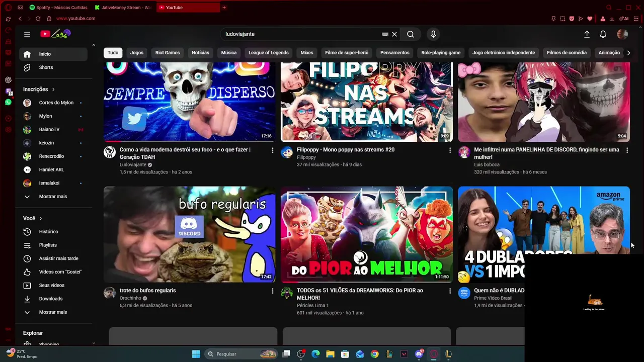Screen dimensions: 644x362
Task: Open YouTube notifications bell
Action: 603,34
